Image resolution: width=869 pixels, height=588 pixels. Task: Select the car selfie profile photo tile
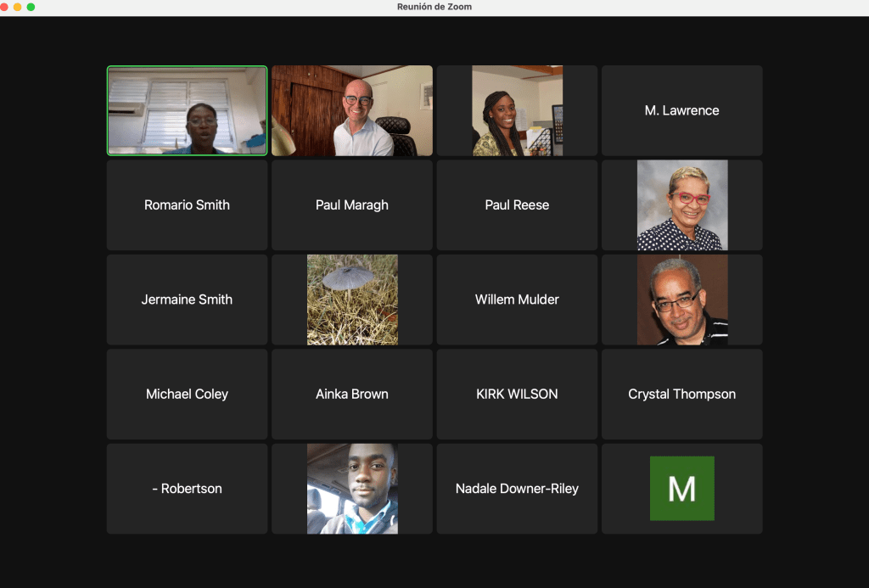(352, 489)
